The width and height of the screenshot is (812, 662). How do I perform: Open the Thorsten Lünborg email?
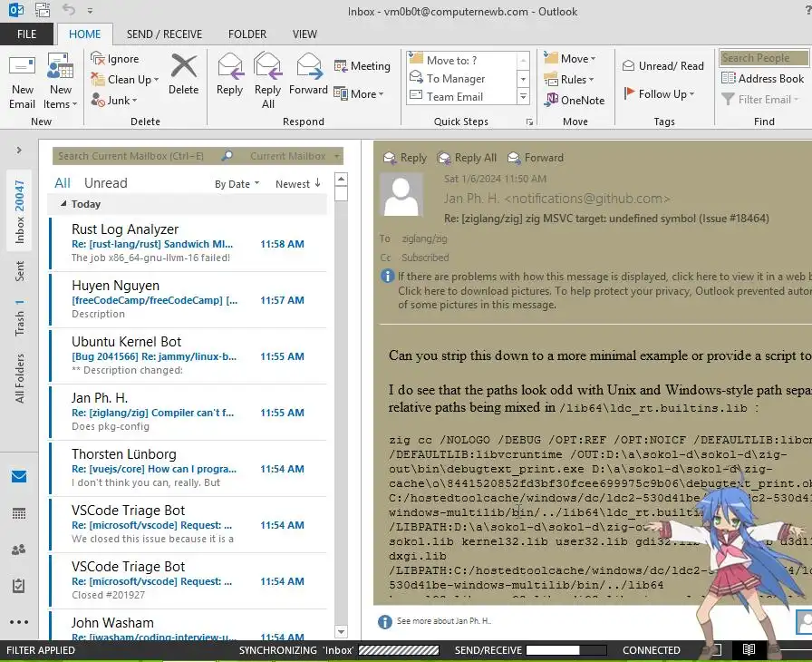[x=188, y=468]
